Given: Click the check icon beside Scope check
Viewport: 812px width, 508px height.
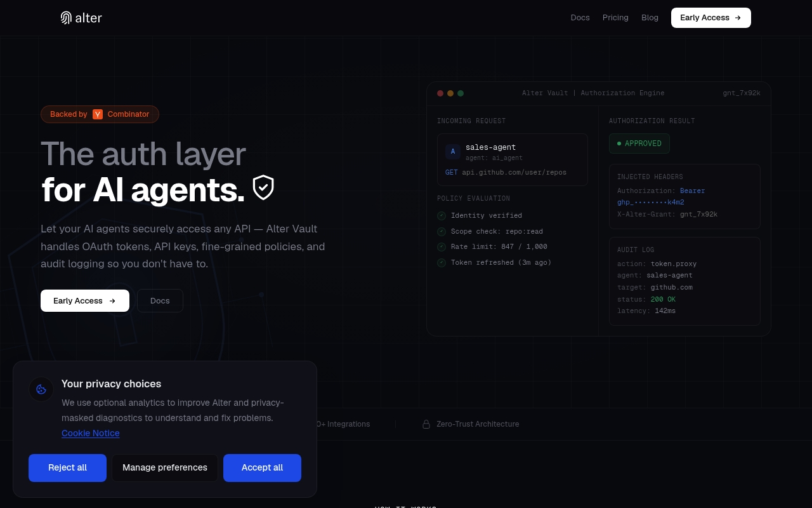Looking at the screenshot, I should coord(442,231).
